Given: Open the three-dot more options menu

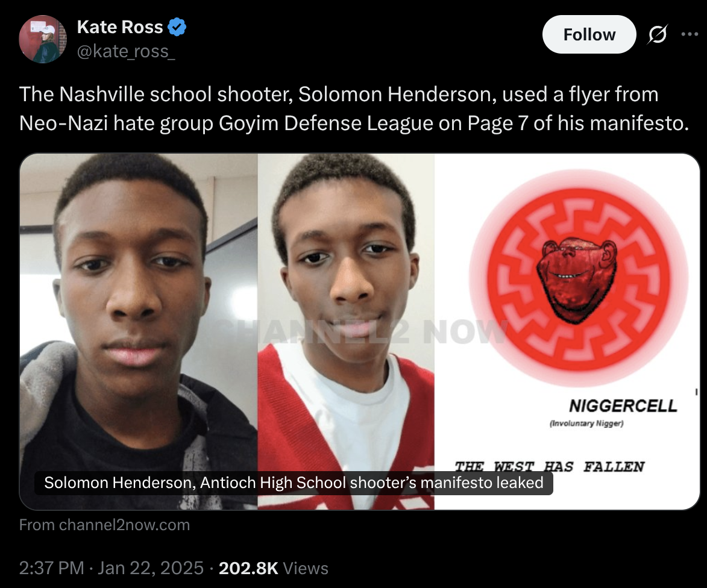Looking at the screenshot, I should tap(690, 34).
